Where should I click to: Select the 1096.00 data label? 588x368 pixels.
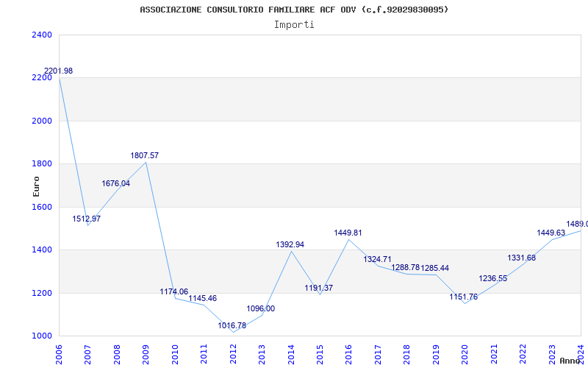(261, 308)
